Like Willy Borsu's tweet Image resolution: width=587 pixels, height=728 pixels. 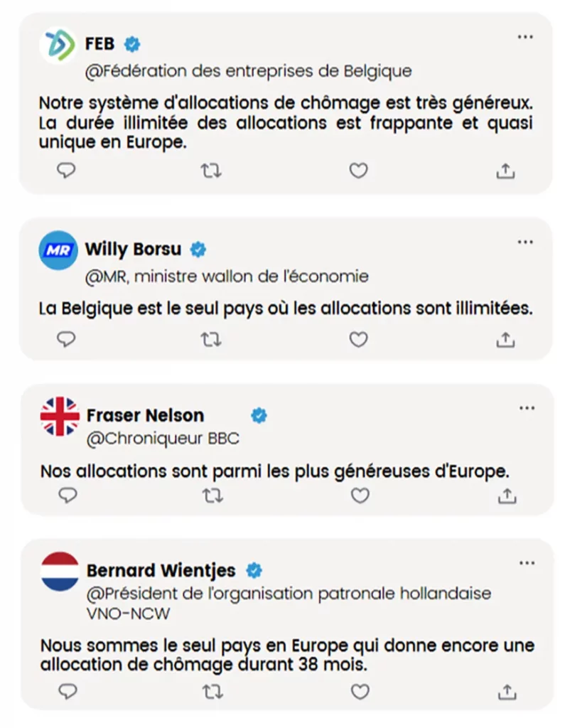(359, 340)
